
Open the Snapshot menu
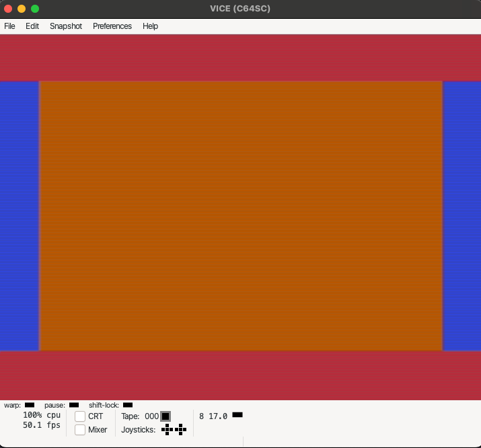[x=66, y=26]
